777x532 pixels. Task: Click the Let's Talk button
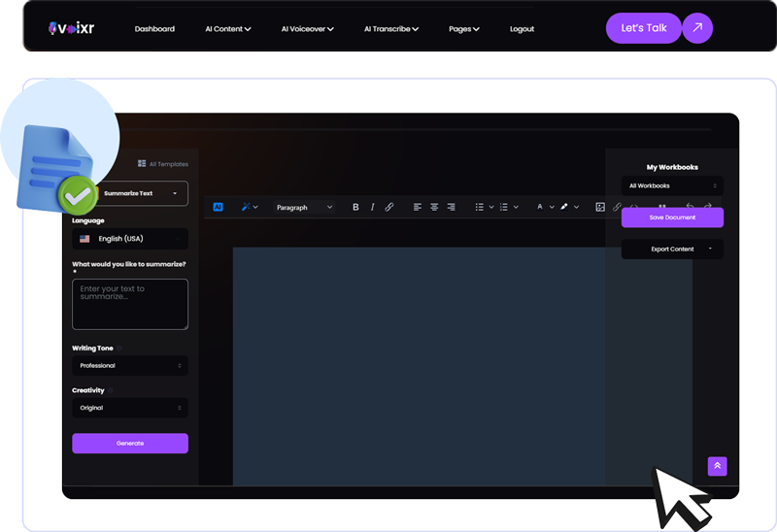click(644, 28)
